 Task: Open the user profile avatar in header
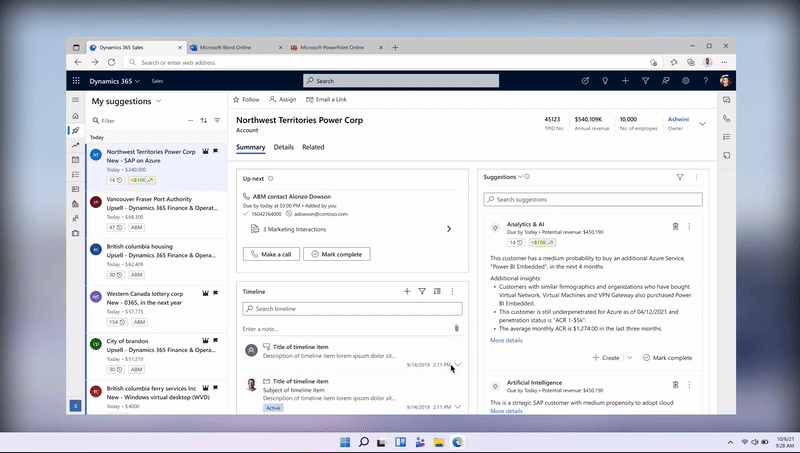pyautogui.click(x=725, y=81)
